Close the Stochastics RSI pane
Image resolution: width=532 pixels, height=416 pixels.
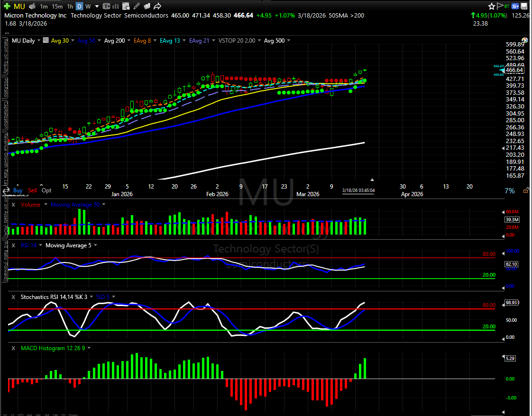14,297
